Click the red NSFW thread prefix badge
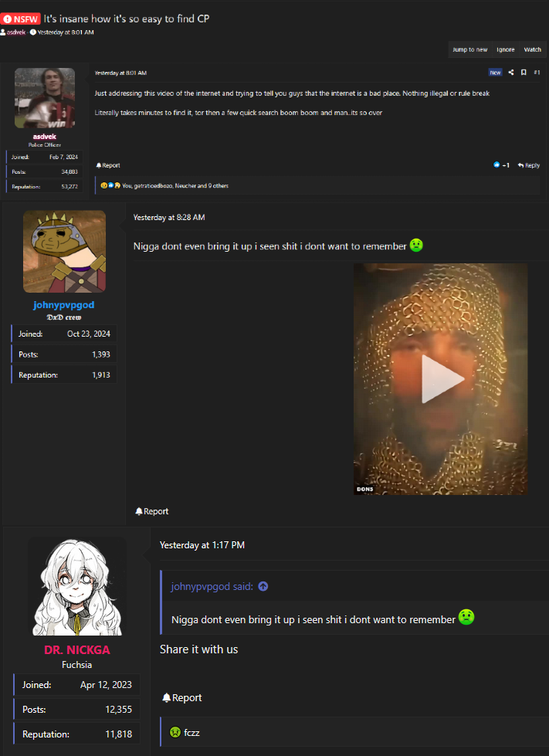Screen dimensions: 549x756 tap(20, 19)
